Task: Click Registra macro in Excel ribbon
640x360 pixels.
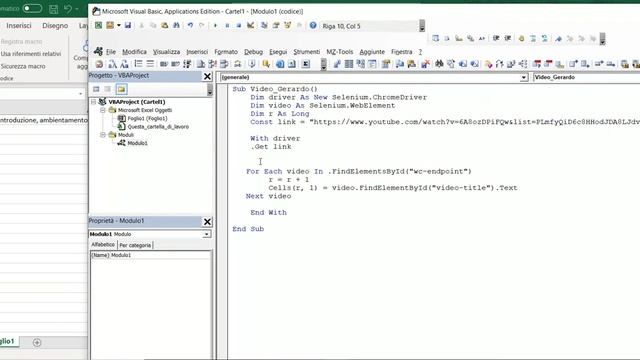Action: 21,41
